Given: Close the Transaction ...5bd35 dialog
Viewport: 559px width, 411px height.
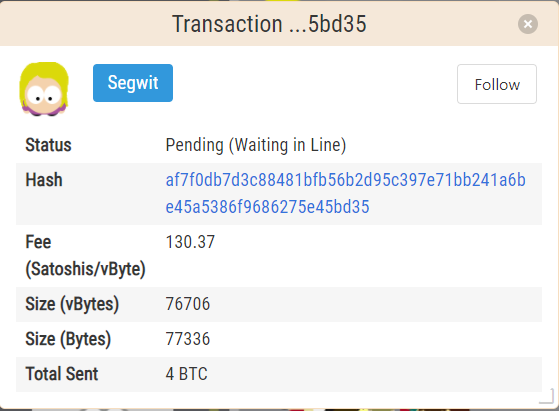Looking at the screenshot, I should pos(528,24).
